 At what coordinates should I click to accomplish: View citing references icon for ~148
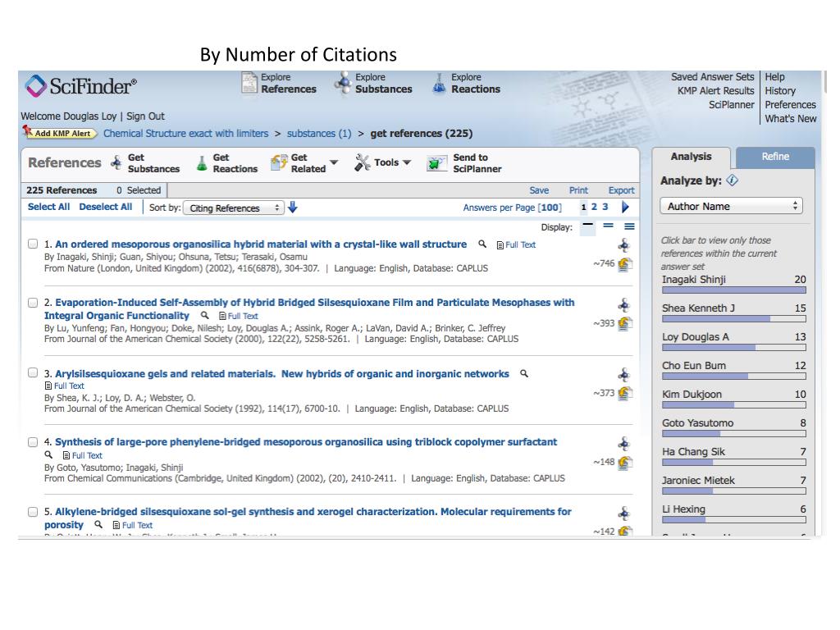[x=624, y=463]
